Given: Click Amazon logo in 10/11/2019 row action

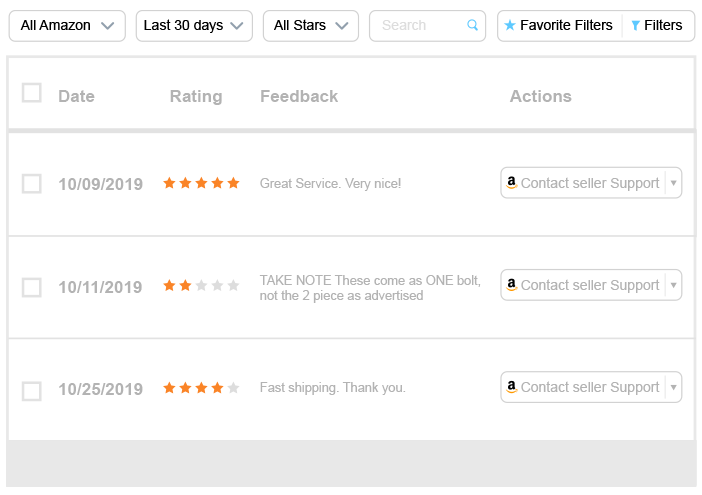Looking at the screenshot, I should (x=511, y=285).
